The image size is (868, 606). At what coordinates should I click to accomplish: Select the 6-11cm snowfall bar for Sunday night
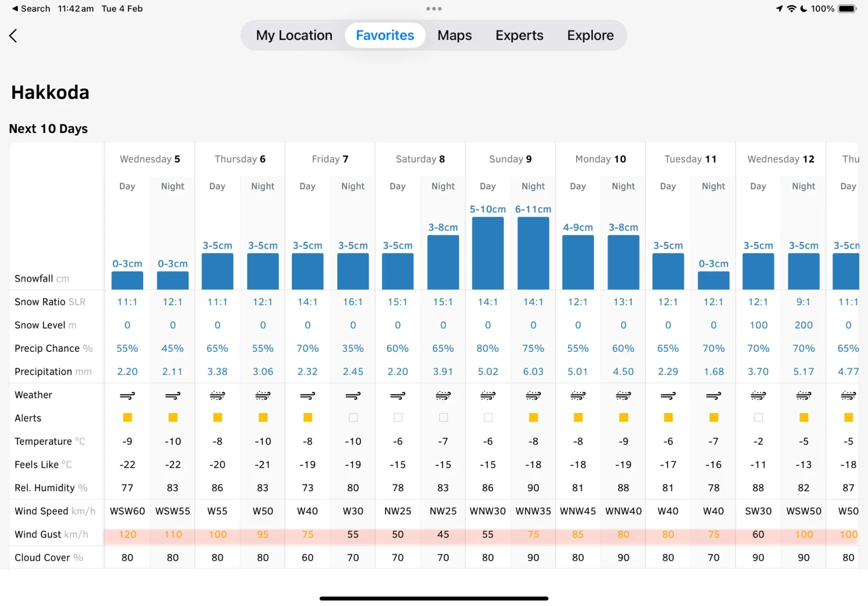click(x=532, y=251)
